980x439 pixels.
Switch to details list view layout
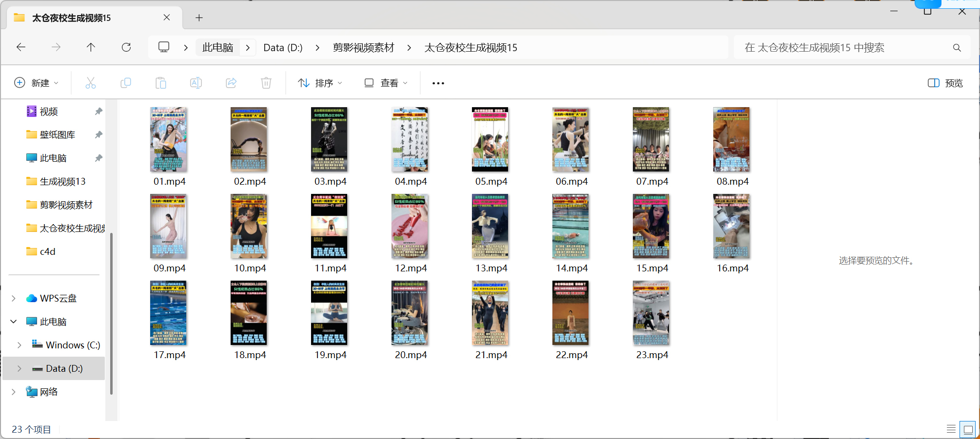point(951,429)
